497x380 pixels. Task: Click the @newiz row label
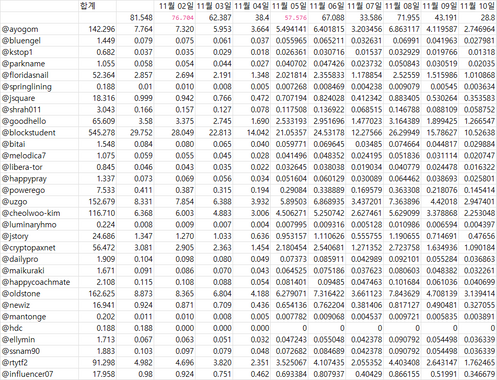(16, 305)
